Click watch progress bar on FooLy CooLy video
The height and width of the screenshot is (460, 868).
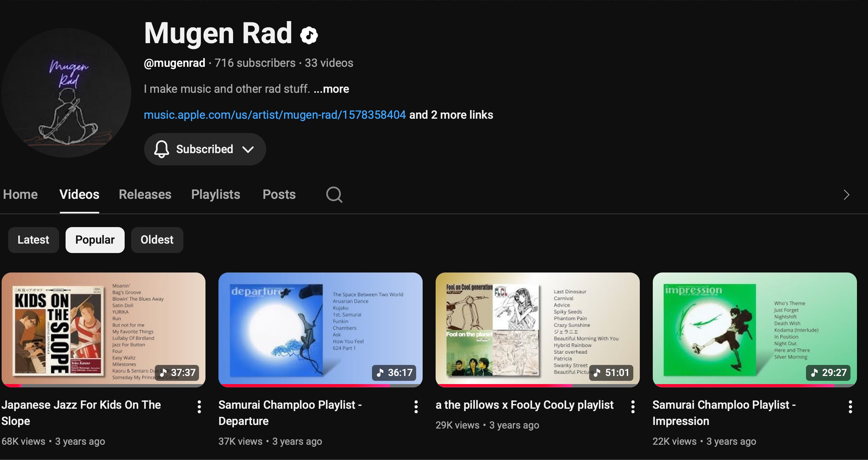coord(538,386)
